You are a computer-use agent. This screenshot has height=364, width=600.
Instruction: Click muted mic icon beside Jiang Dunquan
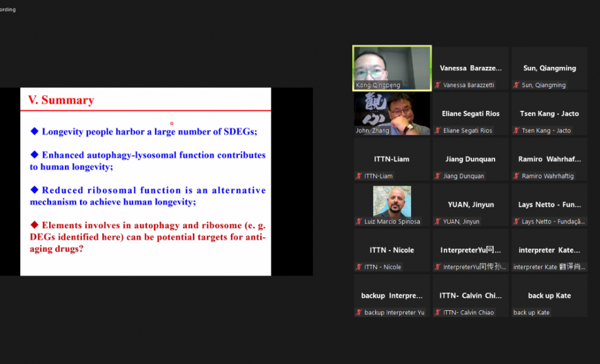438,176
